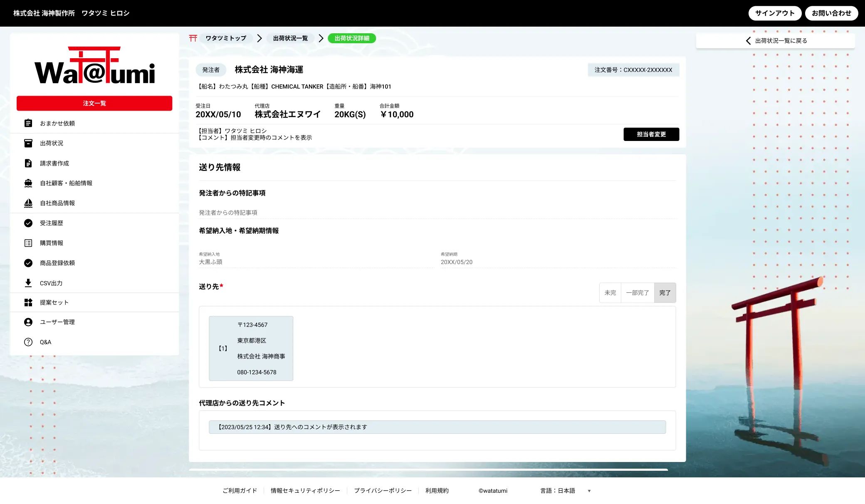Screen dimensions: 865x504
Task: Open the おまかせ依頼 sidebar icon
Action: [28, 123]
